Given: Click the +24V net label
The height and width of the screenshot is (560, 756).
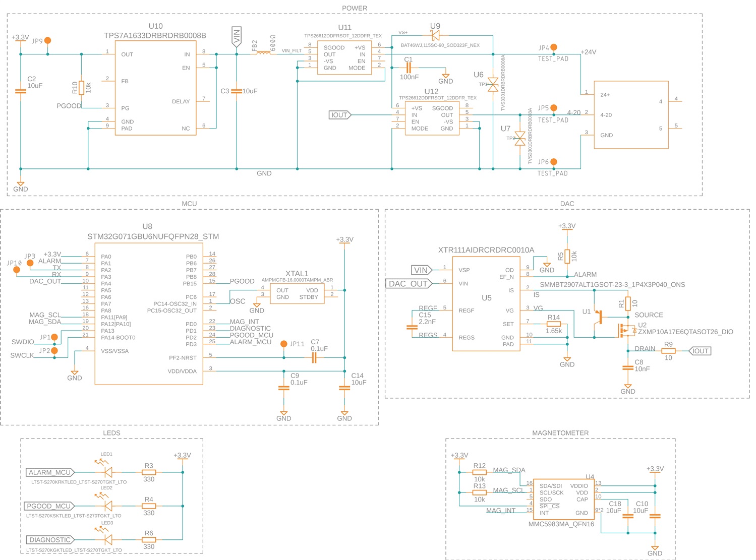Looking at the screenshot, I should click(589, 52).
